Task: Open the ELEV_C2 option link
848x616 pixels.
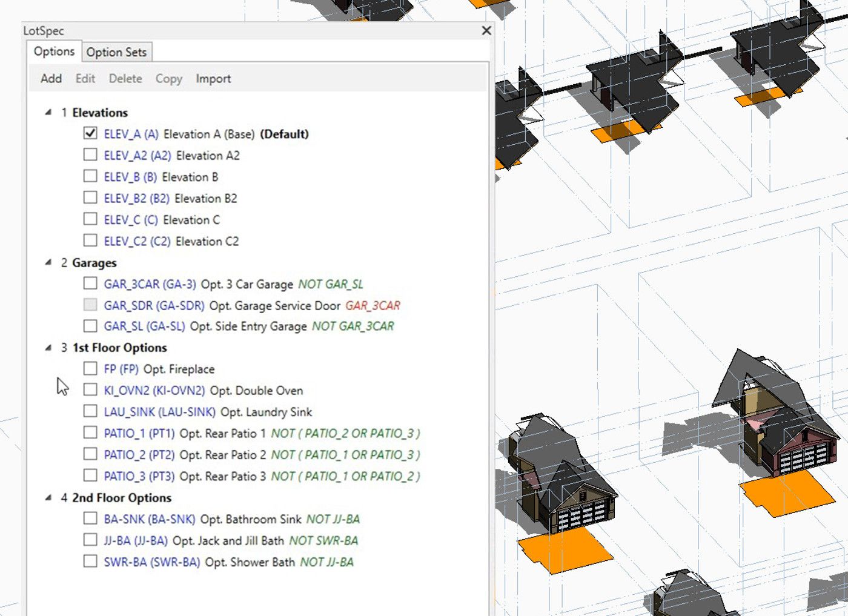Action: (139, 241)
